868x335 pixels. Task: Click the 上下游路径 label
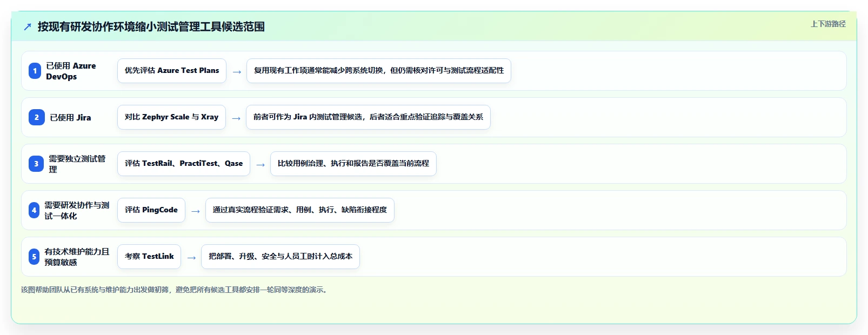tap(828, 24)
